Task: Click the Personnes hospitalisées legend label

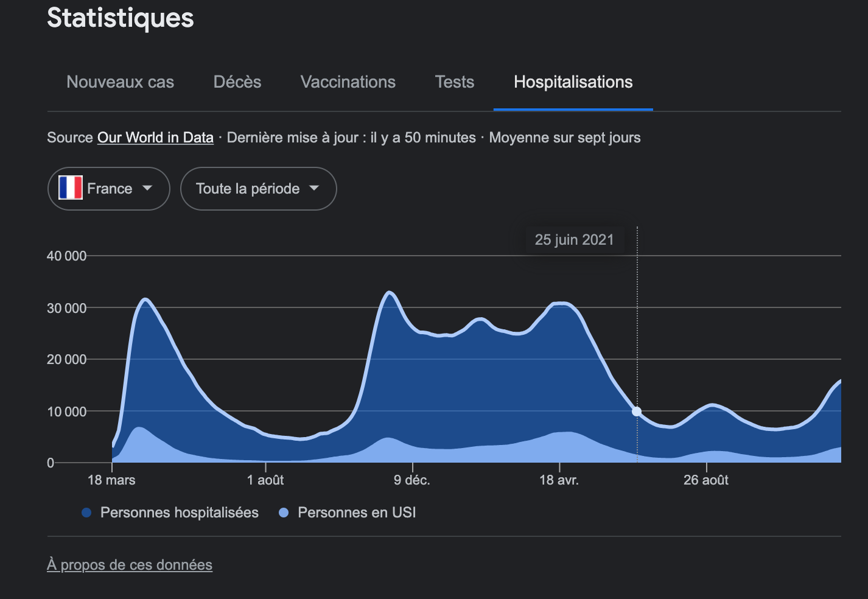Action: click(x=179, y=513)
